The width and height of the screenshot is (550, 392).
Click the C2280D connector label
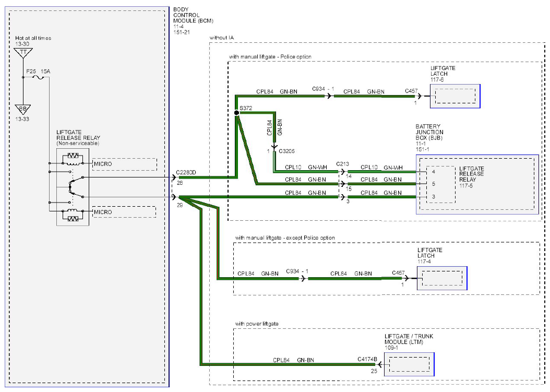(186, 172)
